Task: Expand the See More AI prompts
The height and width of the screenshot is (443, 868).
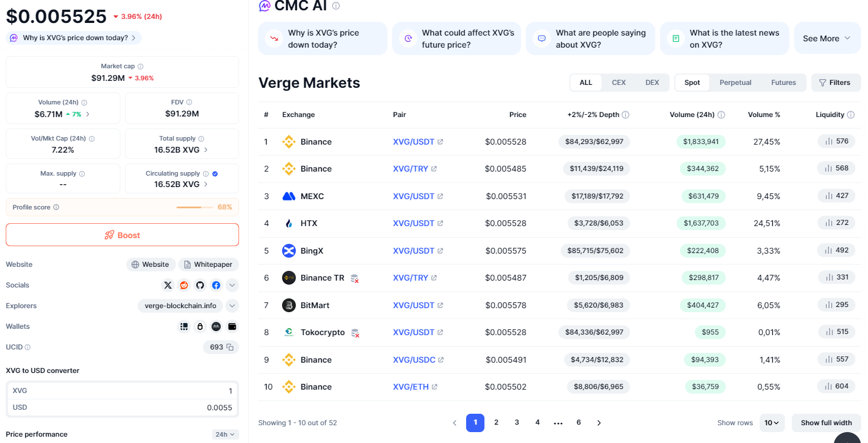Action: (827, 38)
